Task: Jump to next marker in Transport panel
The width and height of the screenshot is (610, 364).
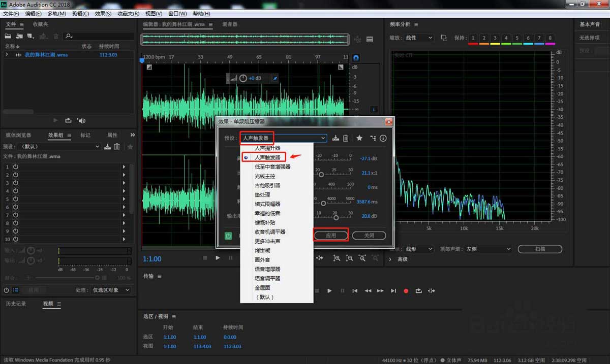Action: point(393,291)
